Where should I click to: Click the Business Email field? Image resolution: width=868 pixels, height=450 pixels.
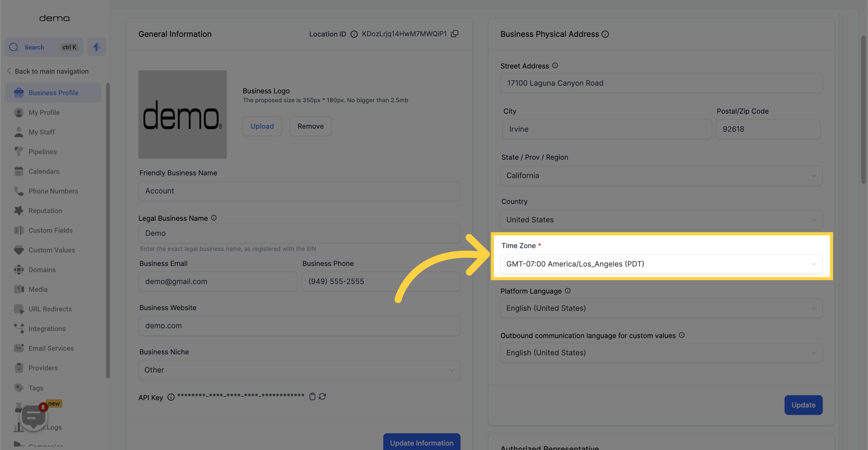point(218,281)
